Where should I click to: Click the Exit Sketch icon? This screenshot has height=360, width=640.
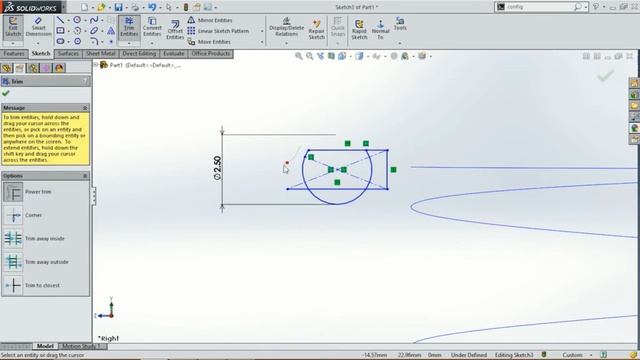click(13, 27)
